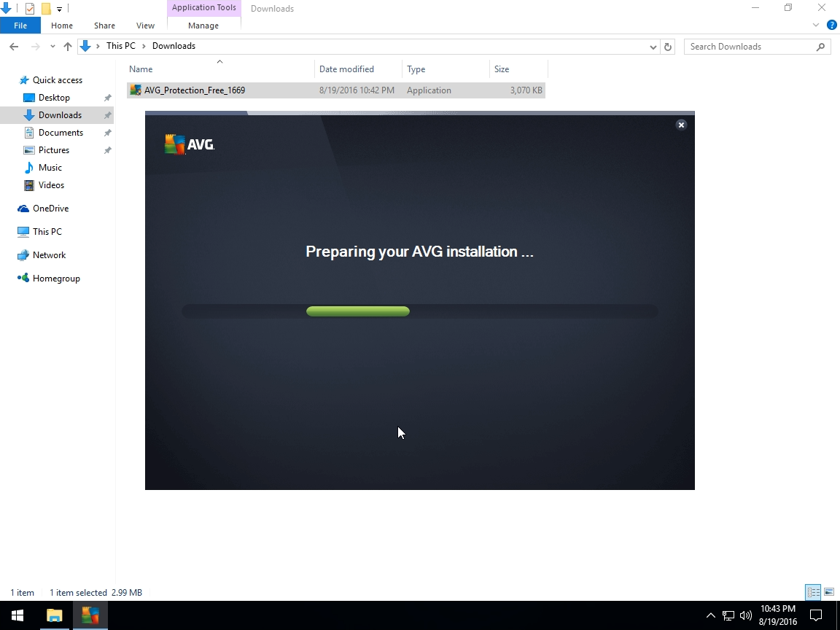Click the Properties quick access toolbar icon
840x630 pixels.
point(29,9)
